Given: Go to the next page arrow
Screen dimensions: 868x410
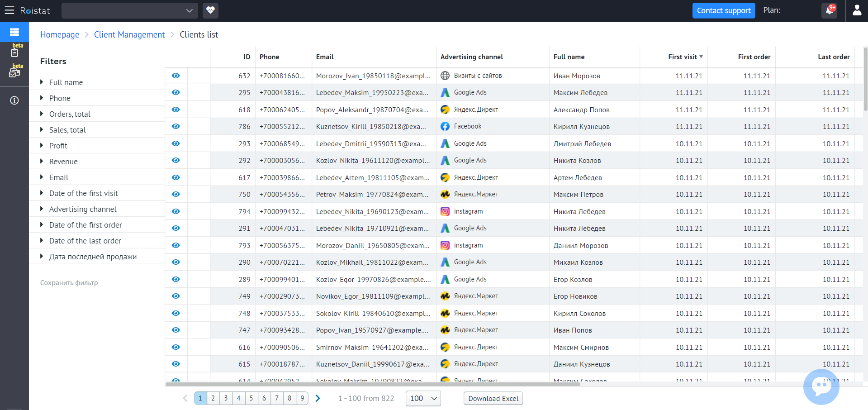Looking at the screenshot, I should coord(318,398).
